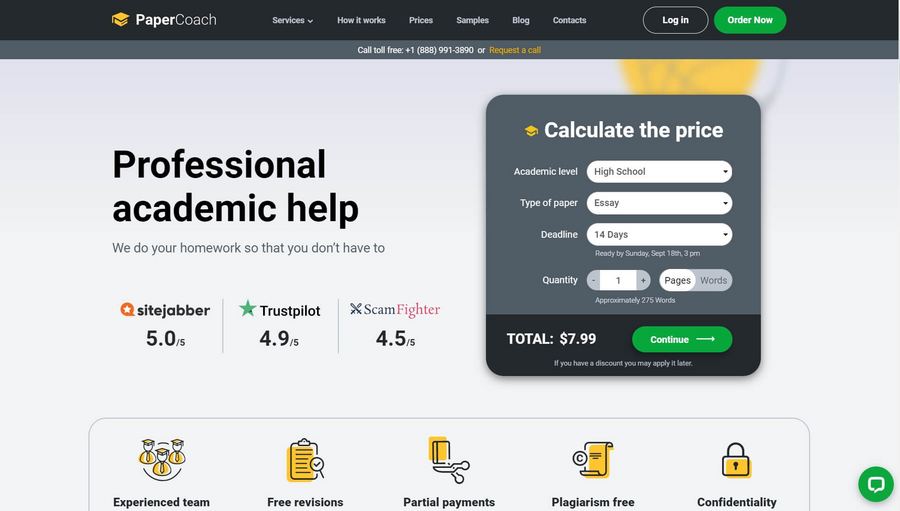Click the Experienced team label
The width and height of the screenshot is (900, 511).
(161, 502)
